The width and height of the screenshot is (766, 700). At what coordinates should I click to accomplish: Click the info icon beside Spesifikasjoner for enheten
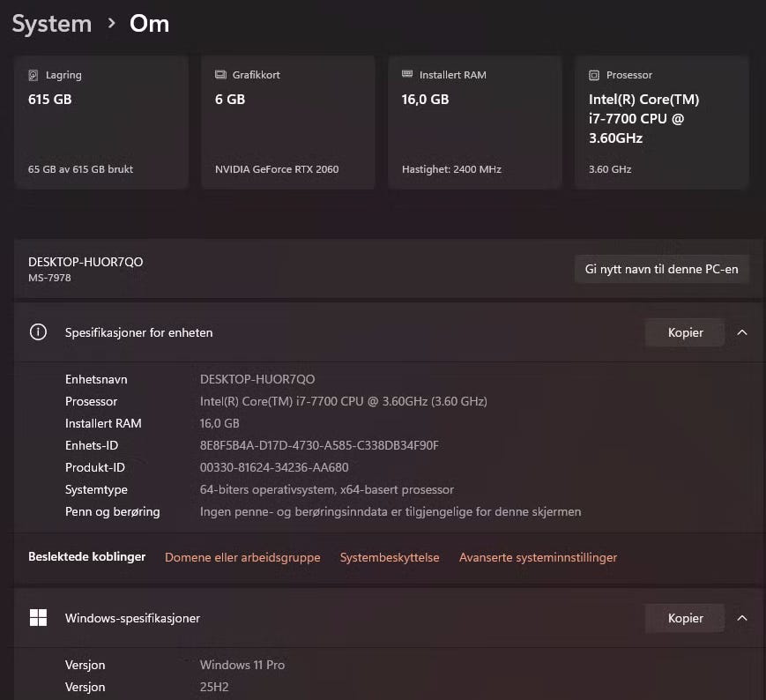tap(38, 332)
